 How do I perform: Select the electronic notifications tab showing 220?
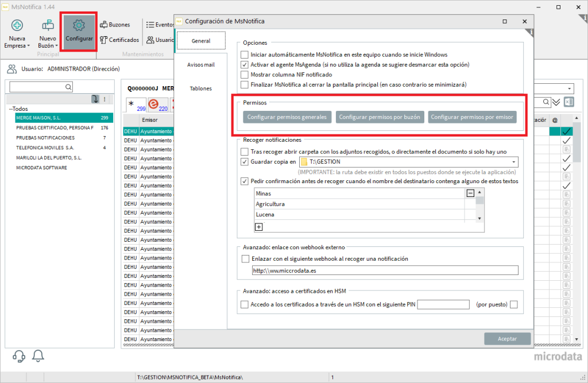158,105
